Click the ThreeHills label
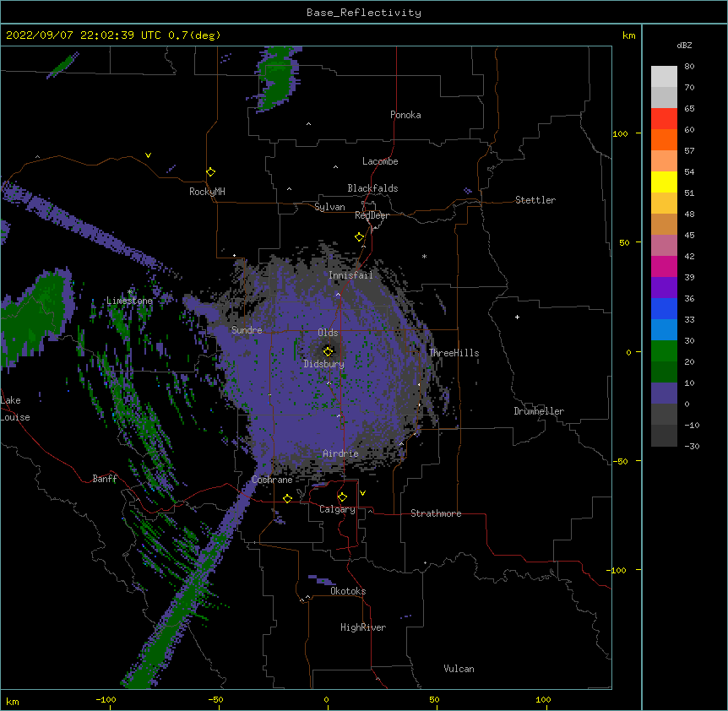Screen dimensions: 728x711 [x=454, y=353]
